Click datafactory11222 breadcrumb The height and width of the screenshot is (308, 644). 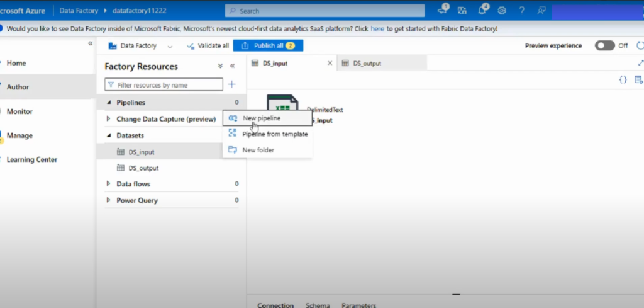pyautogui.click(x=139, y=11)
